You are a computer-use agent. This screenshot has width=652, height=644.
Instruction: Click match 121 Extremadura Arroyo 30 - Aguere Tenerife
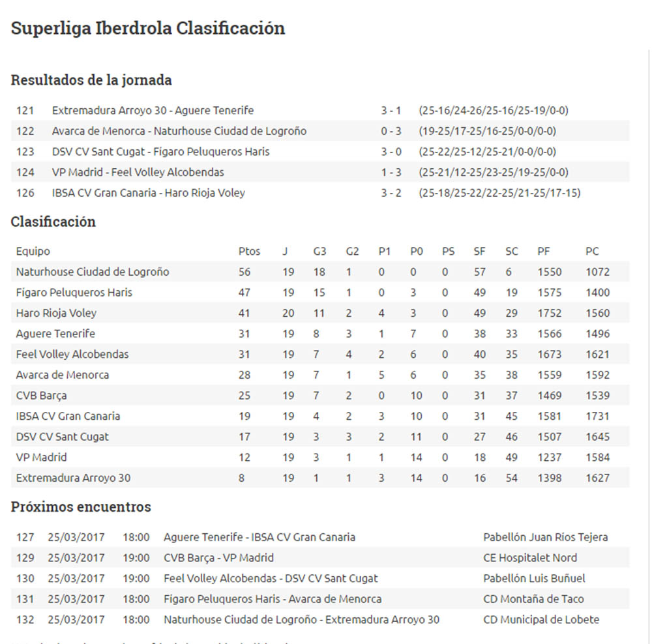click(x=153, y=110)
